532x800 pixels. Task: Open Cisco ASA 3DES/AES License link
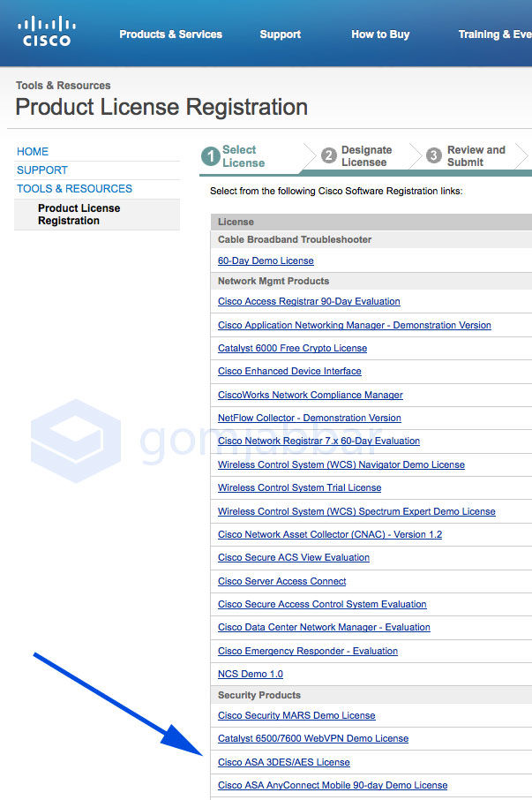[x=284, y=762]
